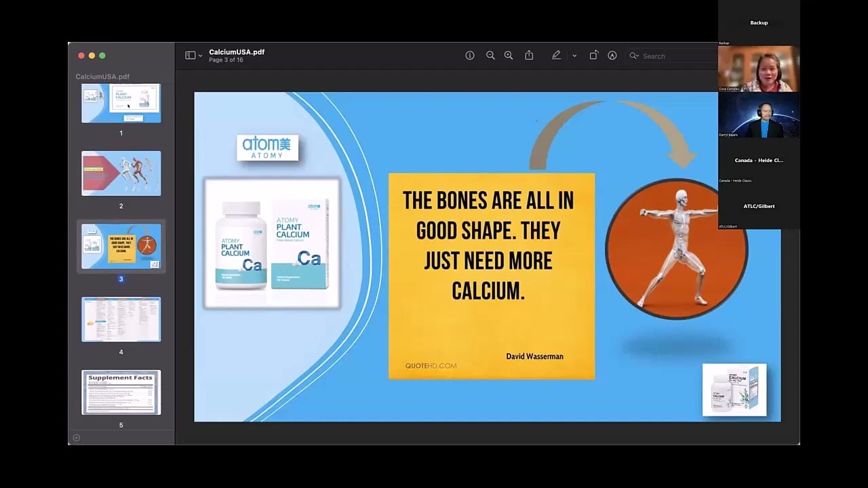The width and height of the screenshot is (868, 488).
Task: Select the ATLC/Gilbert participant tile
Action: coord(759,207)
